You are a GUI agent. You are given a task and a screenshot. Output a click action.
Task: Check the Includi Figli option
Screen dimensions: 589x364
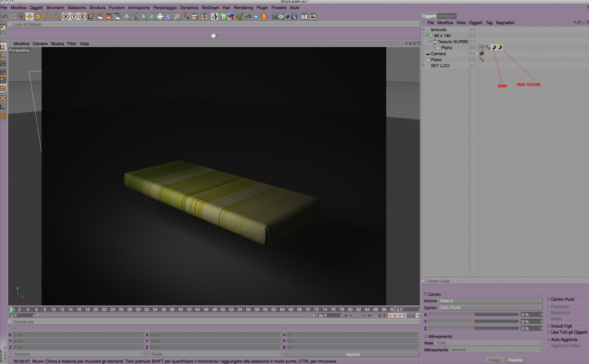click(548, 326)
